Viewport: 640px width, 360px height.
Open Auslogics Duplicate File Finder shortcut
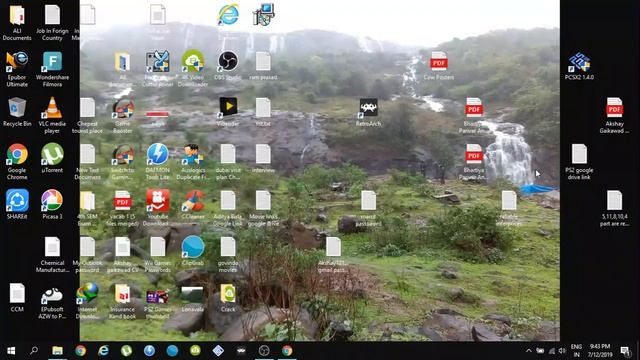coord(193,154)
